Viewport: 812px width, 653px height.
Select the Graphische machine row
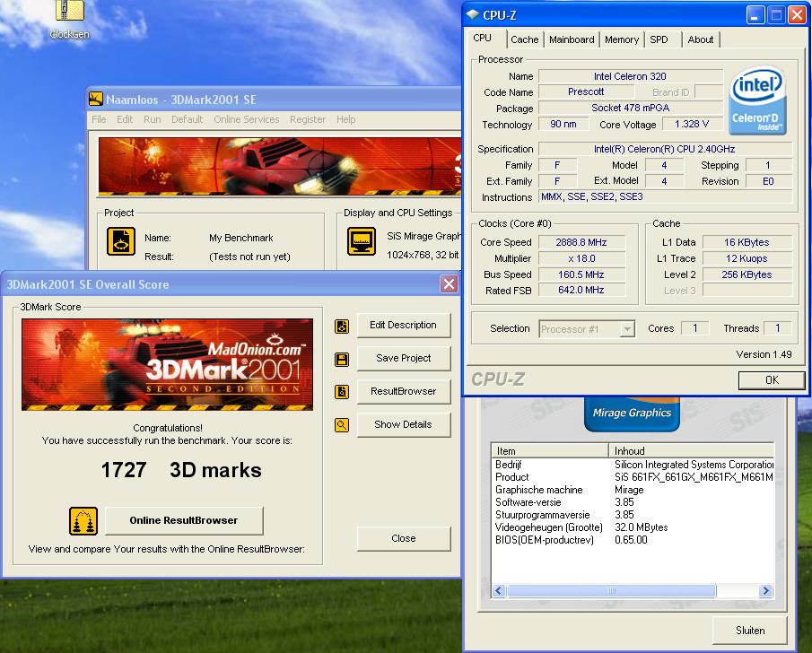click(633, 490)
